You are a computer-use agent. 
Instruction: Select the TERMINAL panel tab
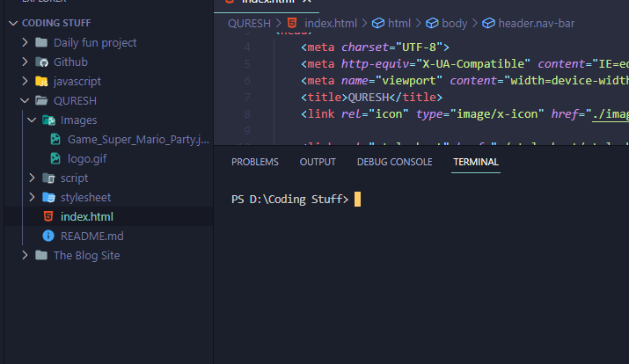tap(476, 162)
